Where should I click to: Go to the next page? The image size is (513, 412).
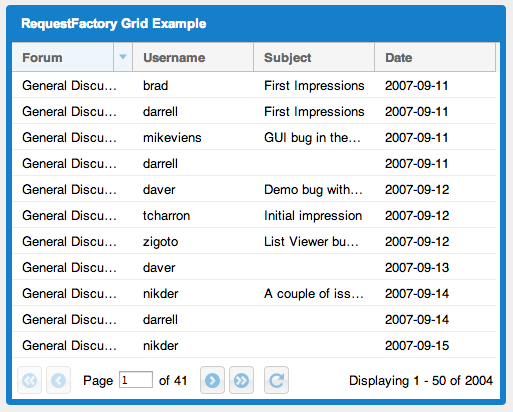[x=212, y=380]
